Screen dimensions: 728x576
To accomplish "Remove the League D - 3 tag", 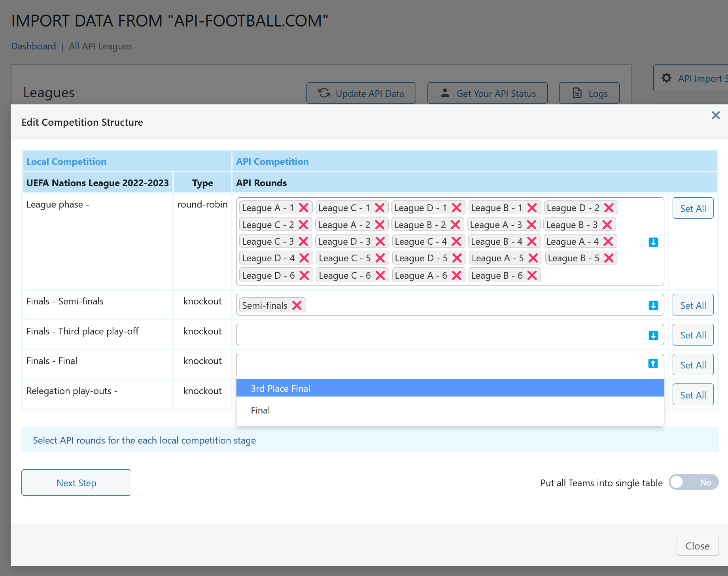I will [x=380, y=242].
